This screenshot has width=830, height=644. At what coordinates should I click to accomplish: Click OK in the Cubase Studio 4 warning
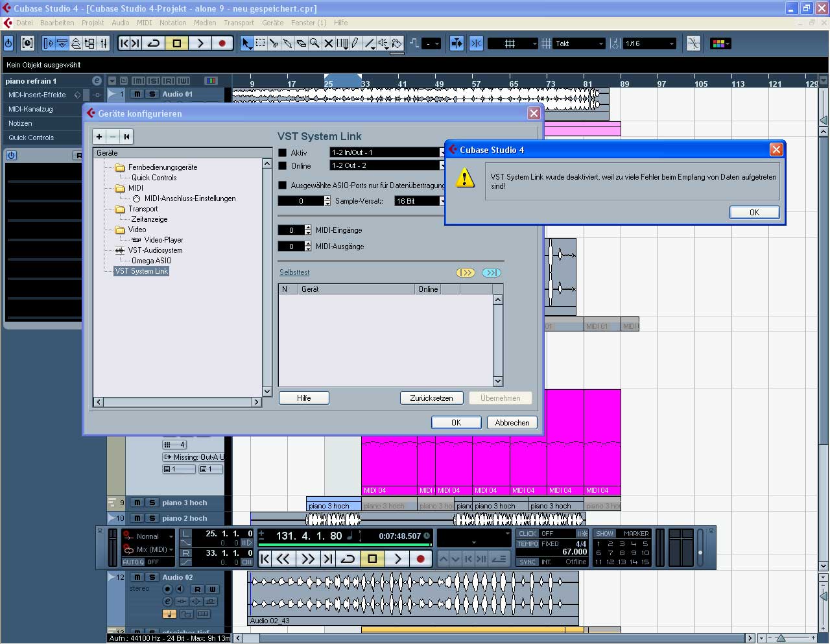coord(754,213)
